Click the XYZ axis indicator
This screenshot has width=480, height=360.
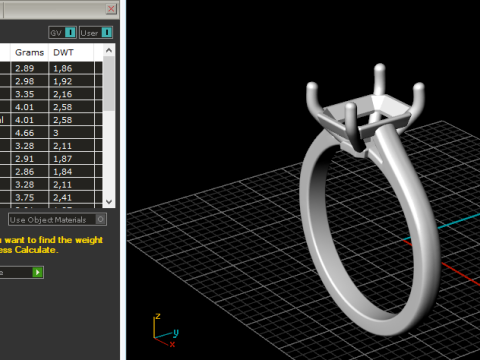tap(166, 330)
